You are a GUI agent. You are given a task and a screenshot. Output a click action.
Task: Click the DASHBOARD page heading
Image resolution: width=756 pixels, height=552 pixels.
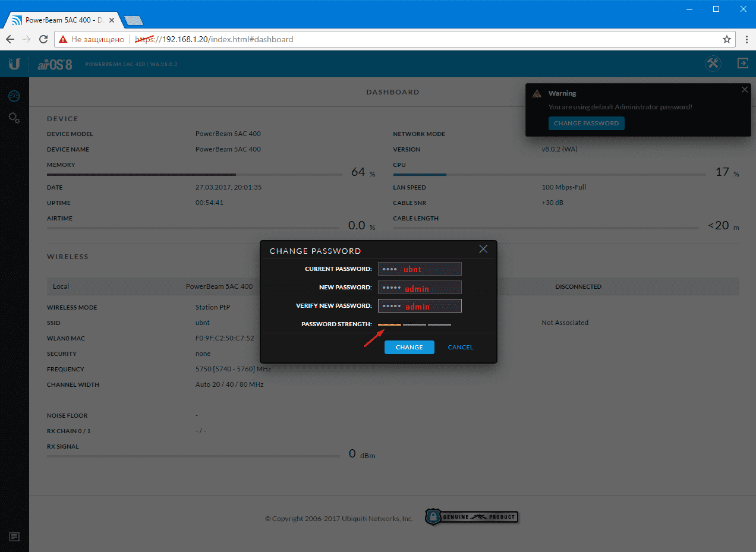tap(393, 92)
